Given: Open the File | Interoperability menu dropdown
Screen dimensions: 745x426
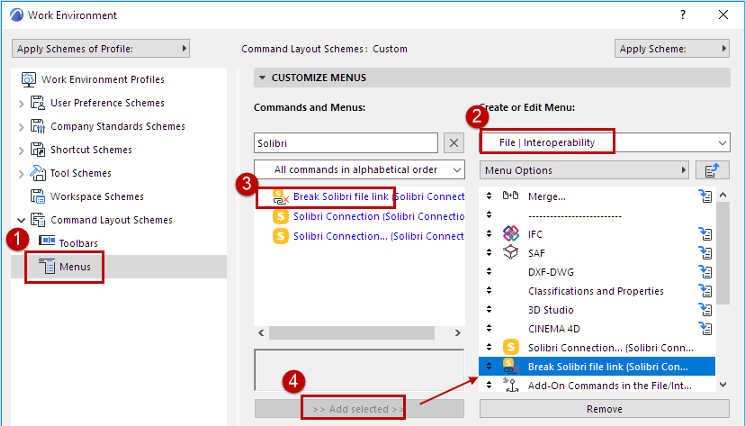Looking at the screenshot, I should (604, 142).
